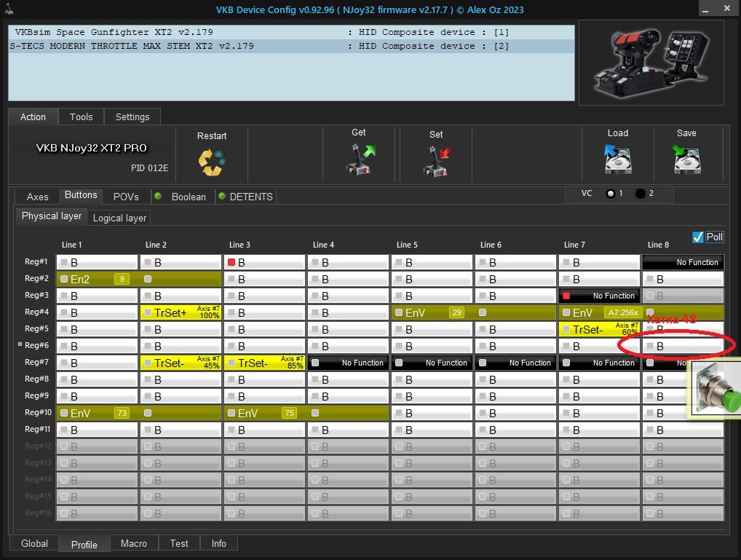
Task: Click the Save disk icon
Action: click(x=686, y=159)
